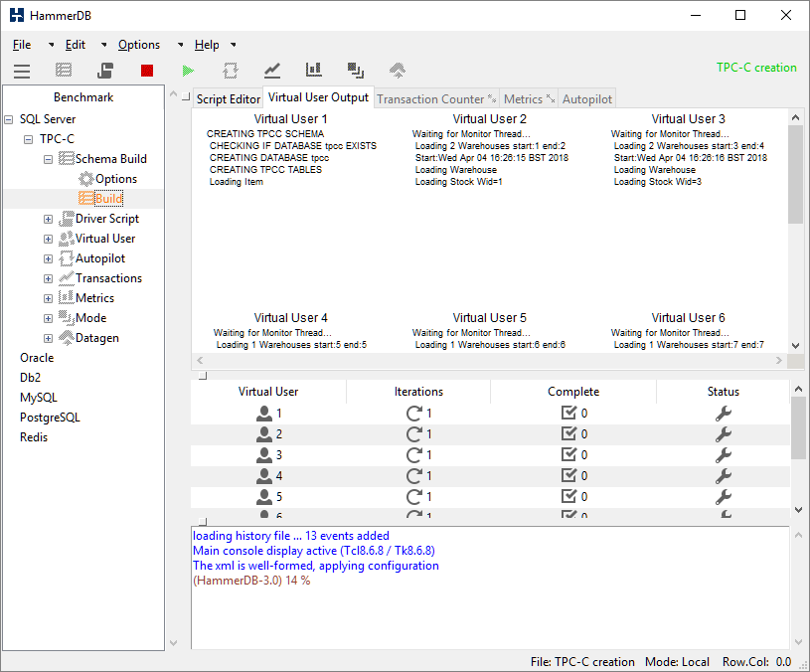Click the Complete checkmark for virtual user 5
The image size is (810, 672).
[568, 496]
